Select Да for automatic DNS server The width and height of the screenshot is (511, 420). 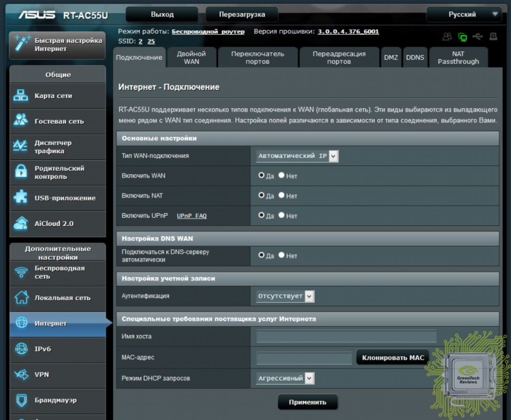[x=262, y=255]
